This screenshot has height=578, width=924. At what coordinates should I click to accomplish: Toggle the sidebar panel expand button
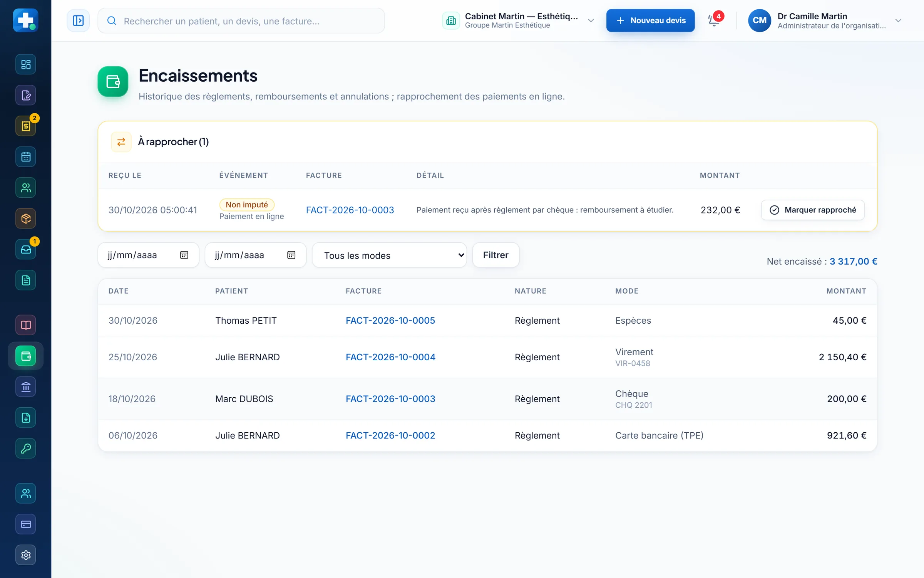(x=78, y=20)
